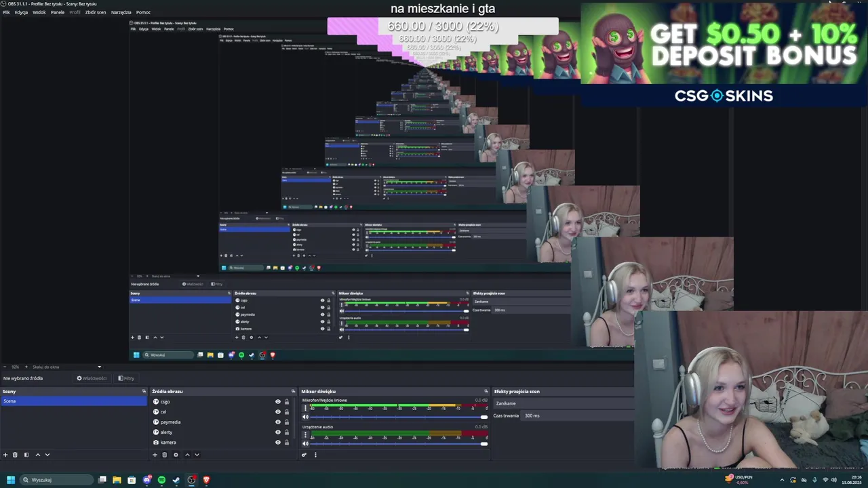
Task: Undock the Źródła obrazu panel with its pop-out icon
Action: tap(293, 391)
